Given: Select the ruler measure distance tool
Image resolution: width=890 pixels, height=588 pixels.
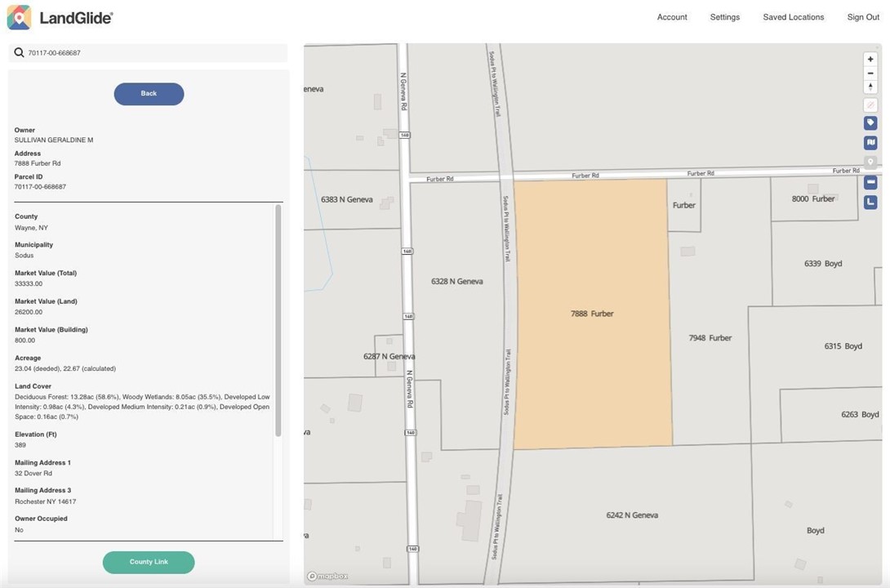Looking at the screenshot, I should (x=870, y=182).
